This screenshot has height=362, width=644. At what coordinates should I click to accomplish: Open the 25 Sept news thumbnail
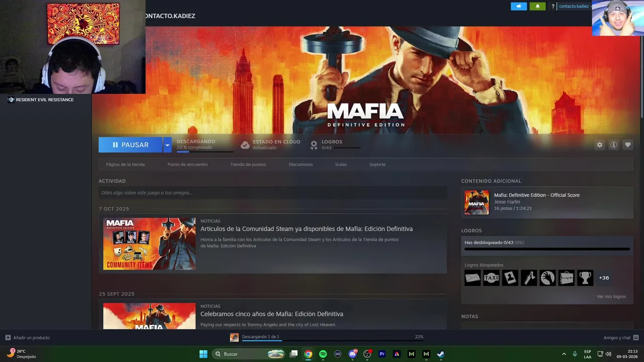(x=149, y=316)
